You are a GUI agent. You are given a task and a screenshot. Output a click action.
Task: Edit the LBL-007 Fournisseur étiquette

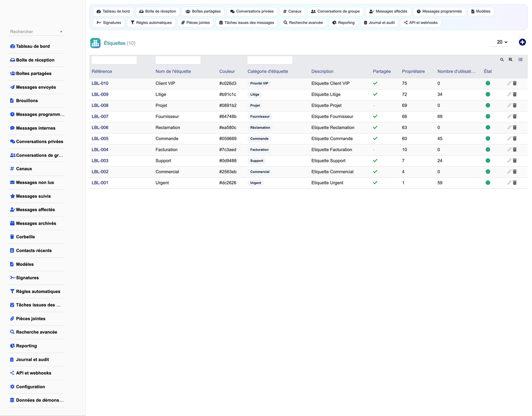tap(509, 117)
